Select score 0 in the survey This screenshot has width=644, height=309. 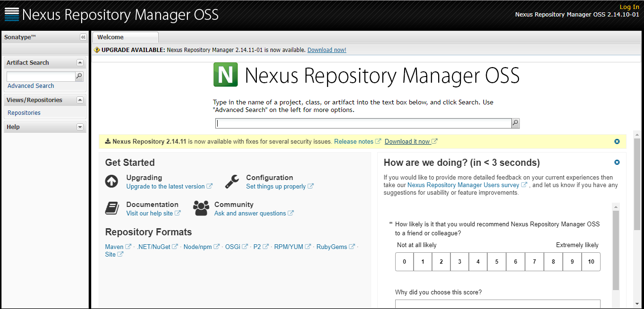405,262
